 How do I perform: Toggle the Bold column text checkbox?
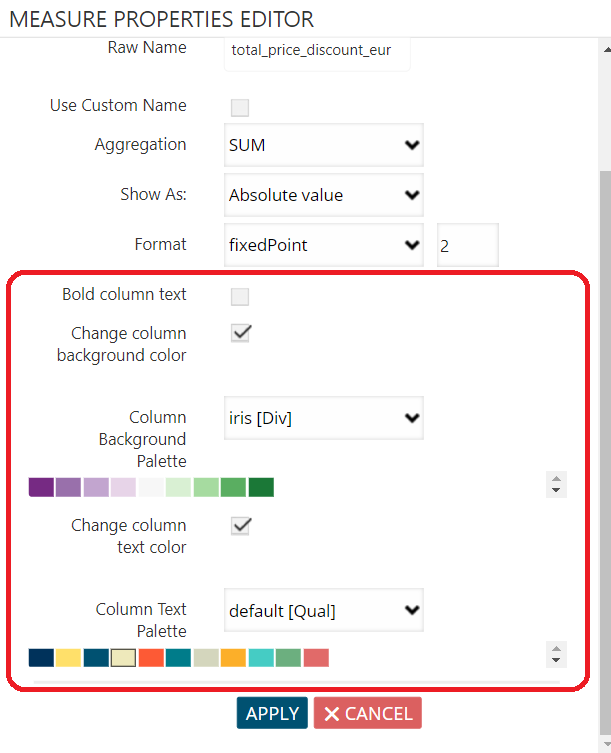(240, 297)
